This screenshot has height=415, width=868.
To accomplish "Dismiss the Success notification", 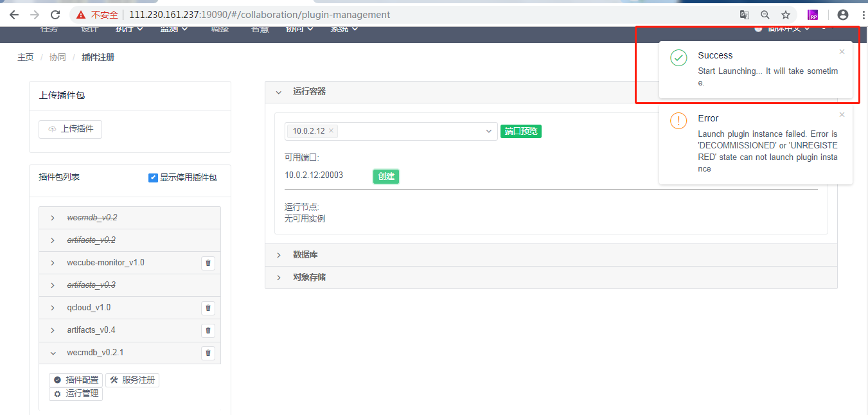I will click(x=842, y=51).
